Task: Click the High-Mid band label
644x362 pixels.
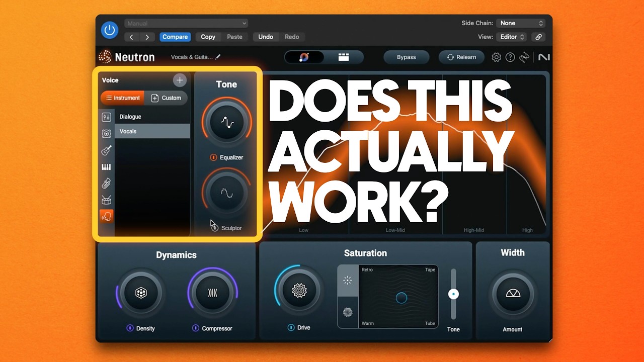Action: [x=474, y=230]
